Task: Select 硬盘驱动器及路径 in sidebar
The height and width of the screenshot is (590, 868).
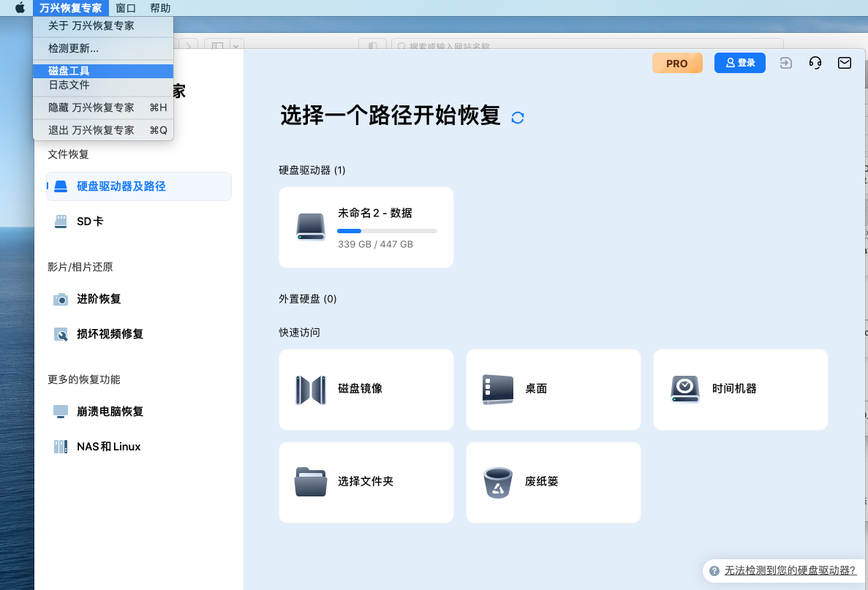Action: [139, 186]
